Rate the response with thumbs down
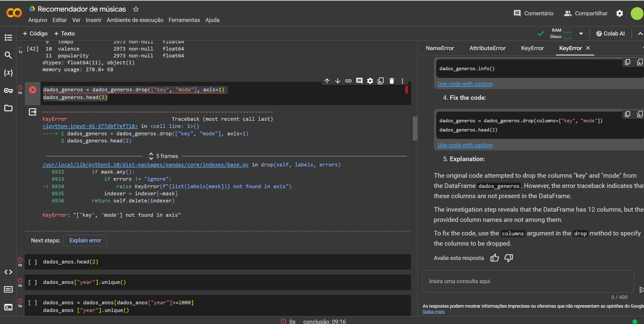The width and height of the screenshot is (644, 324). pos(509,258)
